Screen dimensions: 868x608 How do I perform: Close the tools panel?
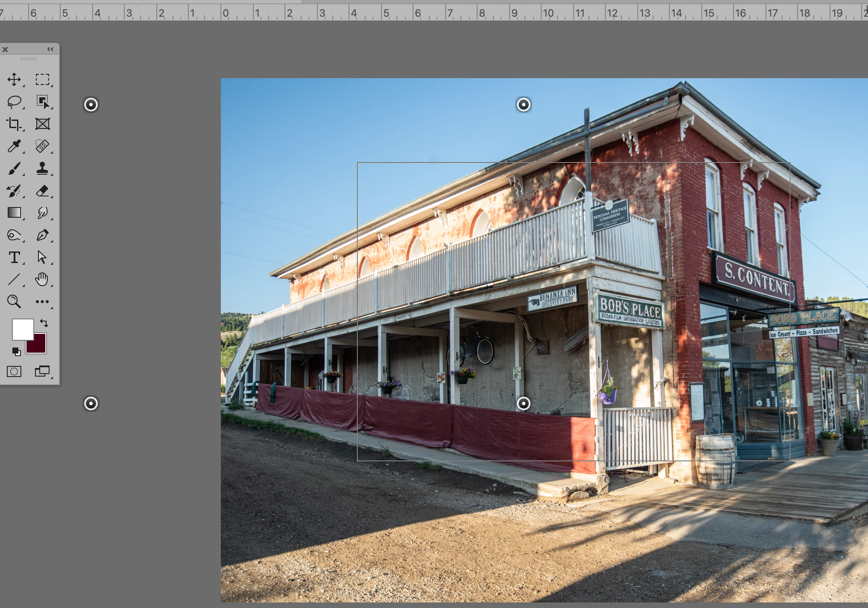point(5,50)
